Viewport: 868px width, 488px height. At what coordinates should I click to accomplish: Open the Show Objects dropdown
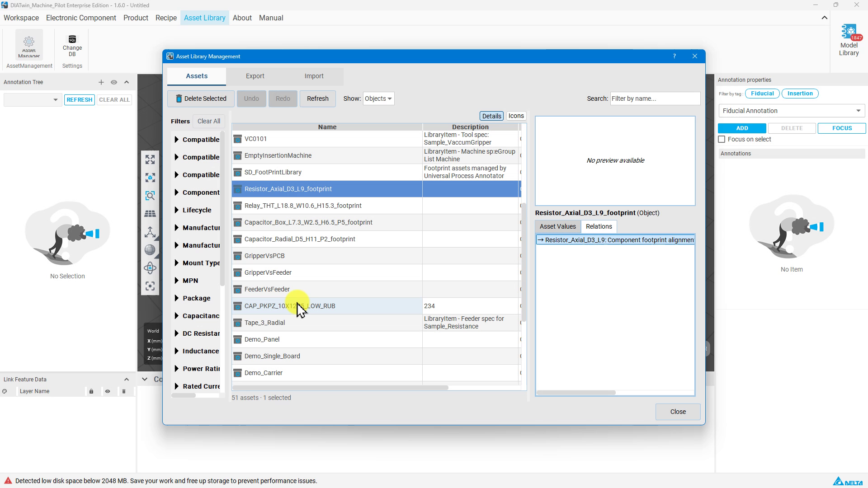tap(378, 99)
